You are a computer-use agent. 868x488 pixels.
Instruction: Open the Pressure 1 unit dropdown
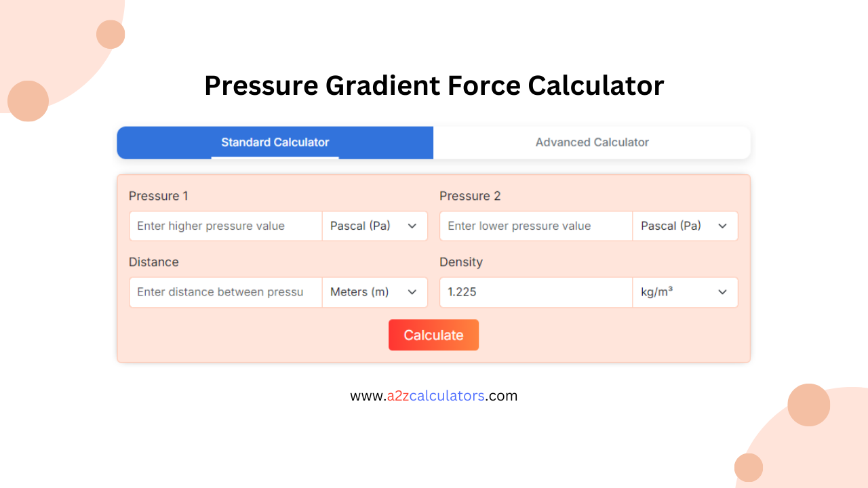click(374, 226)
